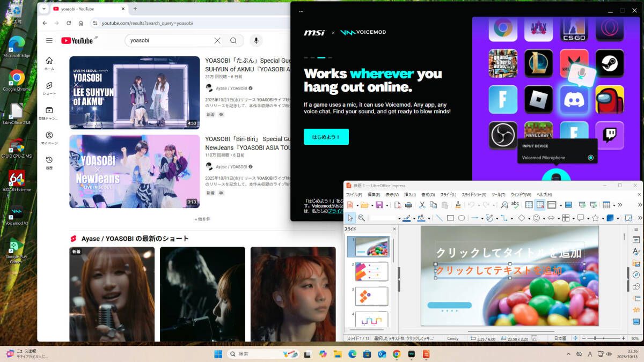Open the Gallery deck in Impress sidebar

pos(636,263)
